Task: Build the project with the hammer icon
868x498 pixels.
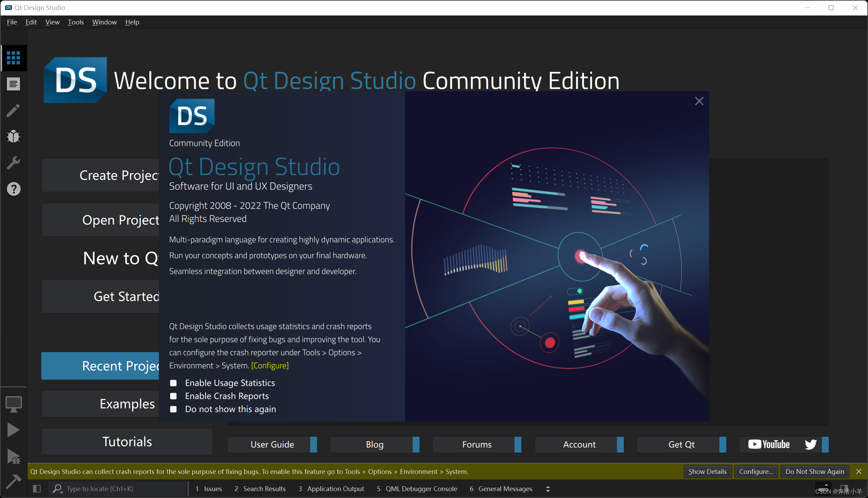Action: click(x=13, y=481)
